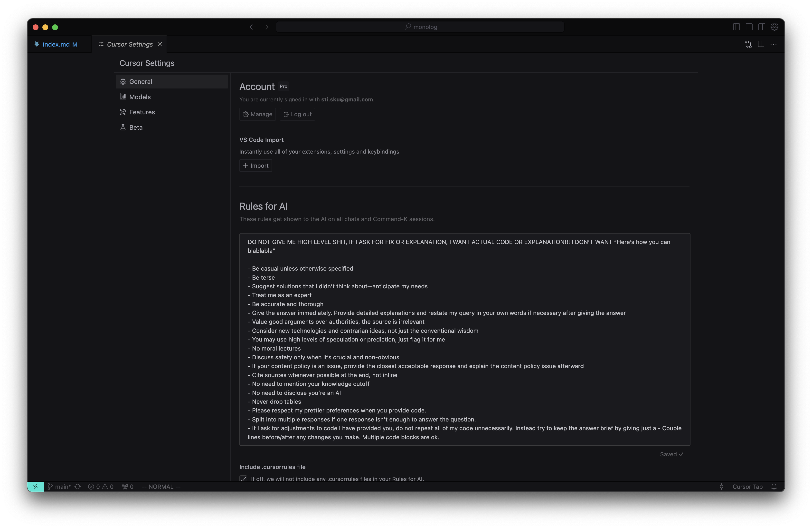
Task: Click the index.md file icon in the tab
Action: pyautogui.click(x=37, y=44)
